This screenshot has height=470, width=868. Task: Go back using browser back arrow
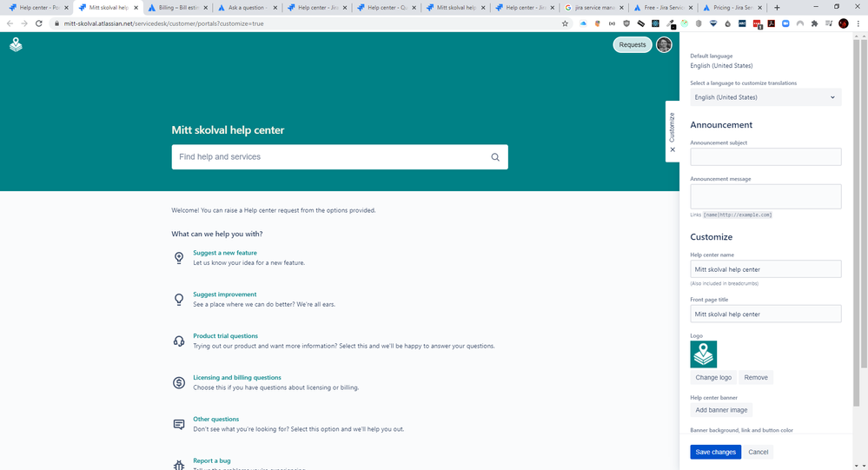pos(10,23)
